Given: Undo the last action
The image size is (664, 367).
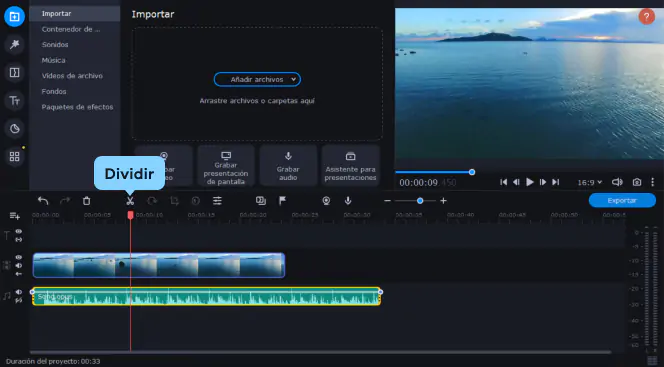Looking at the screenshot, I should click(x=43, y=201).
